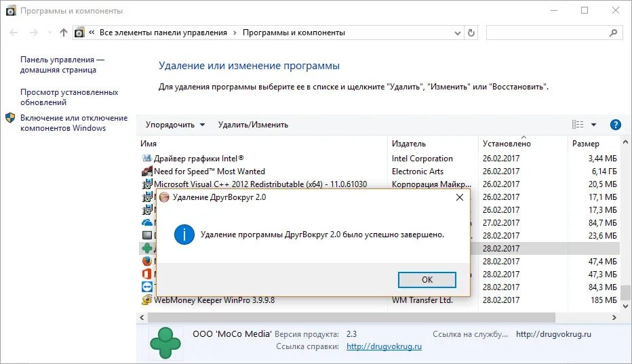Viewport: 632px width, 364px height.
Task: Click the 3,44 МБ size value
Action: point(603,159)
